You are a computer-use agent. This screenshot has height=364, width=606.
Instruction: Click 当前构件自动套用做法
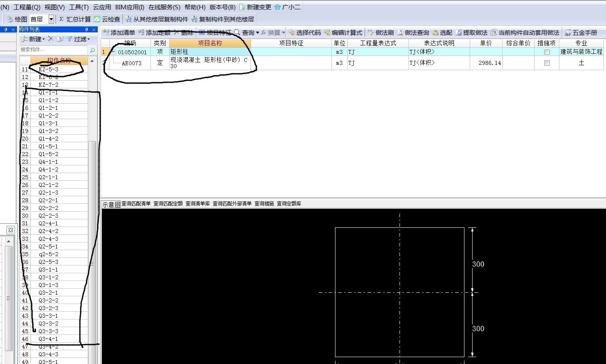(x=525, y=32)
